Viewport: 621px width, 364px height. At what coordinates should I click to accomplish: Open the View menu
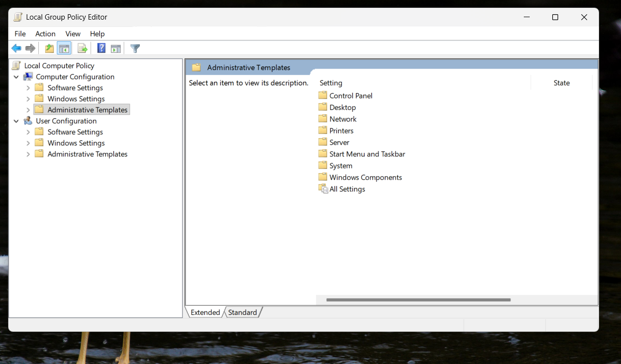(73, 34)
